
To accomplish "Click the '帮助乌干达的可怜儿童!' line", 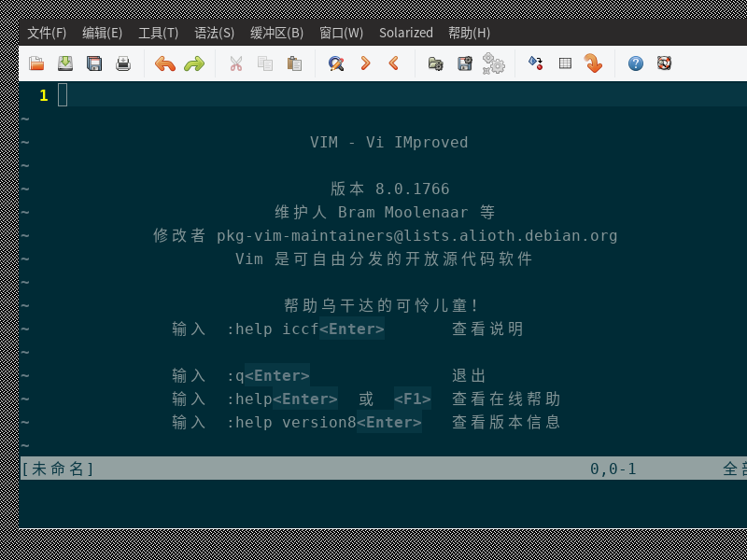I will click(381, 306).
